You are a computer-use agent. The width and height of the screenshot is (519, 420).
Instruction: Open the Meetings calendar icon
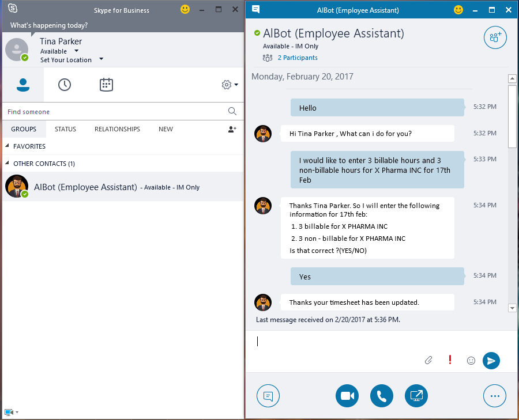click(106, 85)
